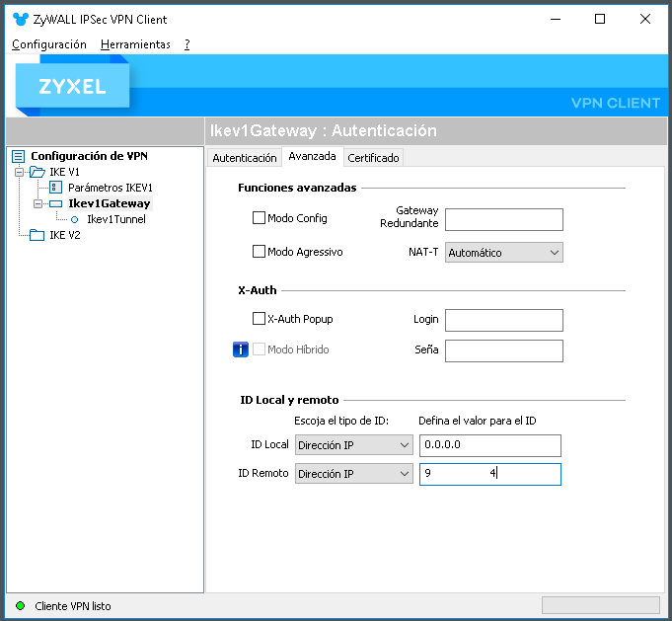Click the blue info icon beside Modo Híbrido
This screenshot has width=672, height=621.
241,349
